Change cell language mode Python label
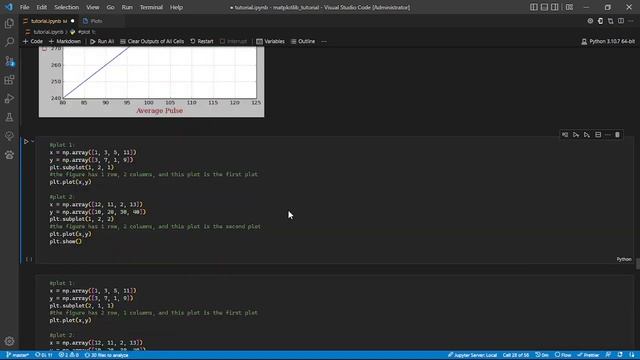This screenshot has width=640, height=360. [624, 259]
